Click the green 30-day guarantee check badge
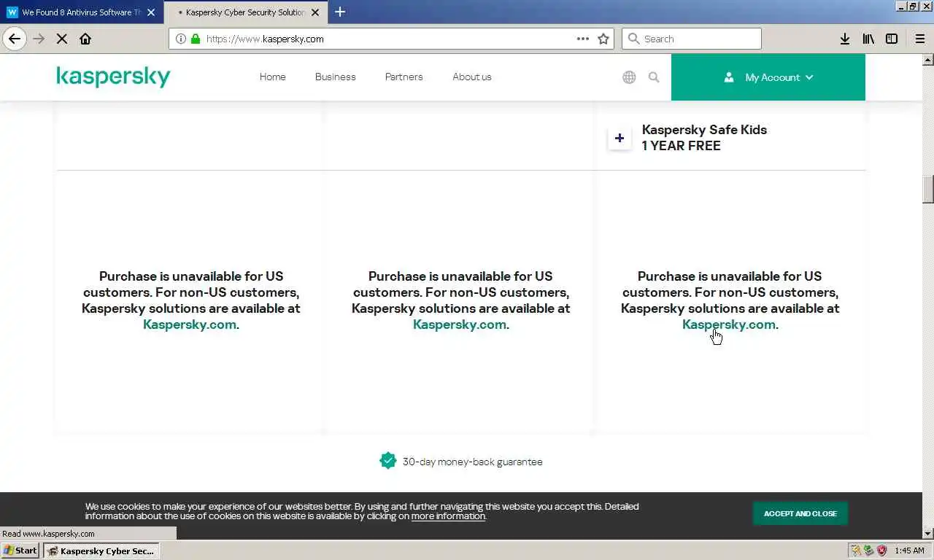This screenshot has width=934, height=560. [x=387, y=461]
